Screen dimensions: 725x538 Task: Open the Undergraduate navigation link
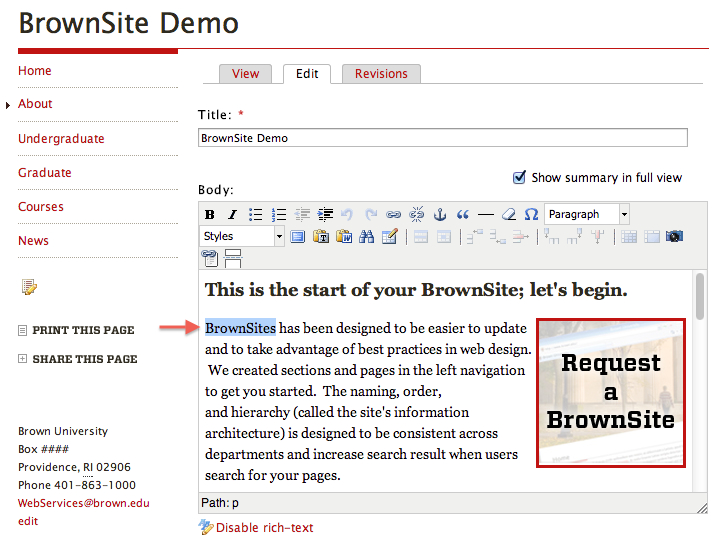point(61,139)
